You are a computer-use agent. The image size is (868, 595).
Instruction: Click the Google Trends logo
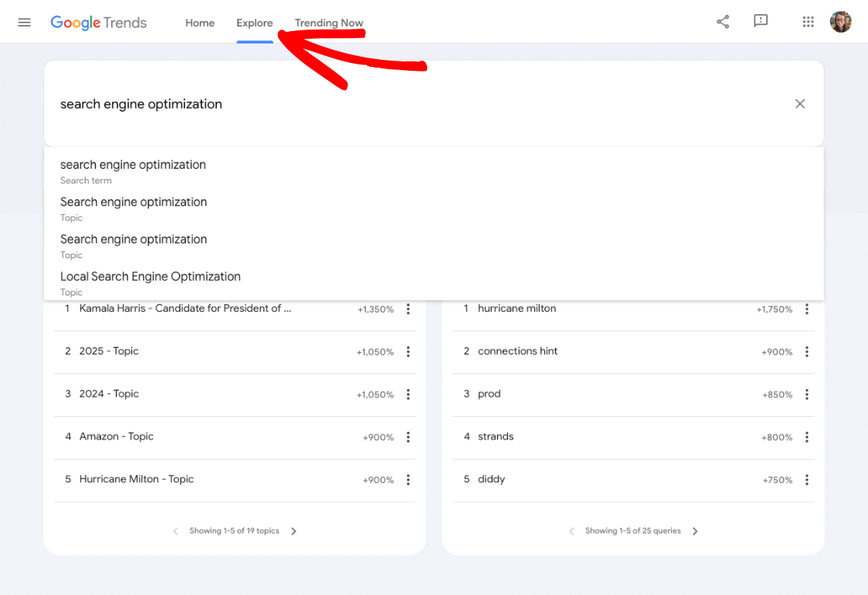(x=98, y=23)
